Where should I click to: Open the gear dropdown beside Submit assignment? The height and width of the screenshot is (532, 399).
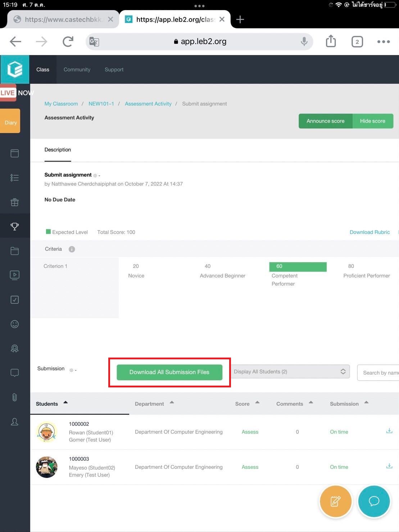click(x=97, y=176)
